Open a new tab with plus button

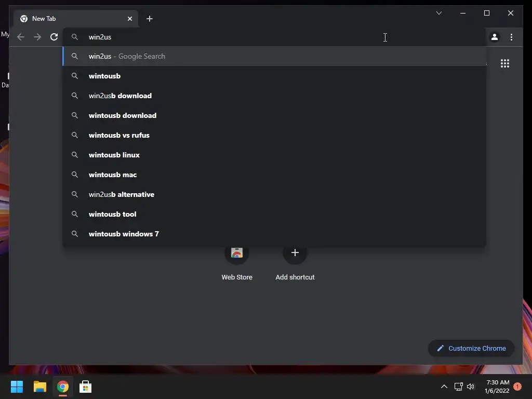[149, 19]
